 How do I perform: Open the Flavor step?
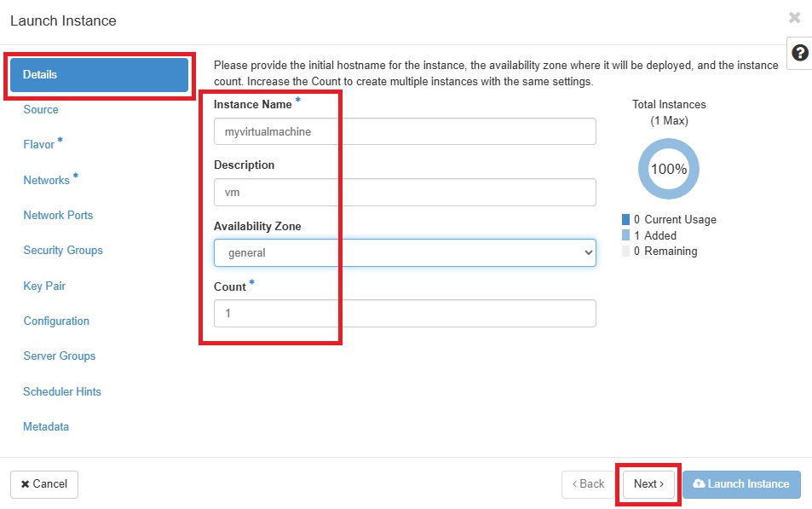pos(39,145)
